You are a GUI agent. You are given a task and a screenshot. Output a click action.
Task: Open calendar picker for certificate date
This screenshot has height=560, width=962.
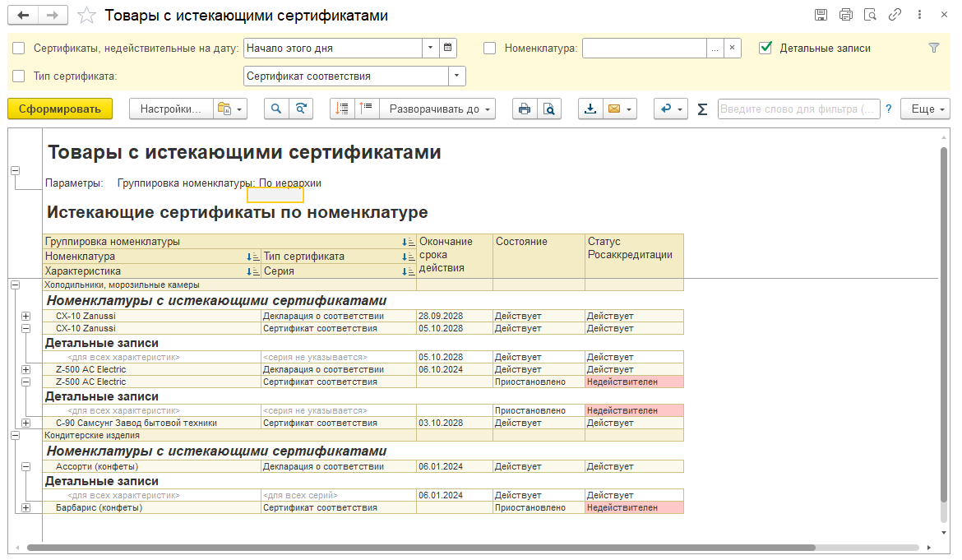[x=447, y=49]
